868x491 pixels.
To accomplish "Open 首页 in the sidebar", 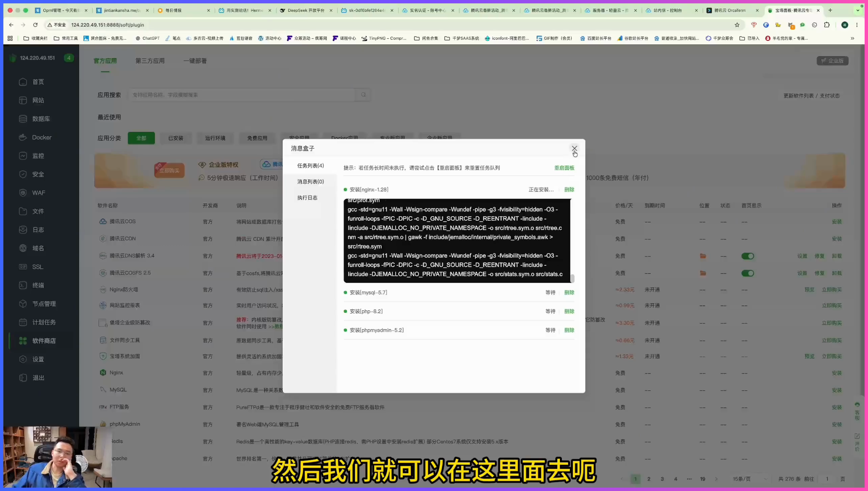I will (x=38, y=82).
